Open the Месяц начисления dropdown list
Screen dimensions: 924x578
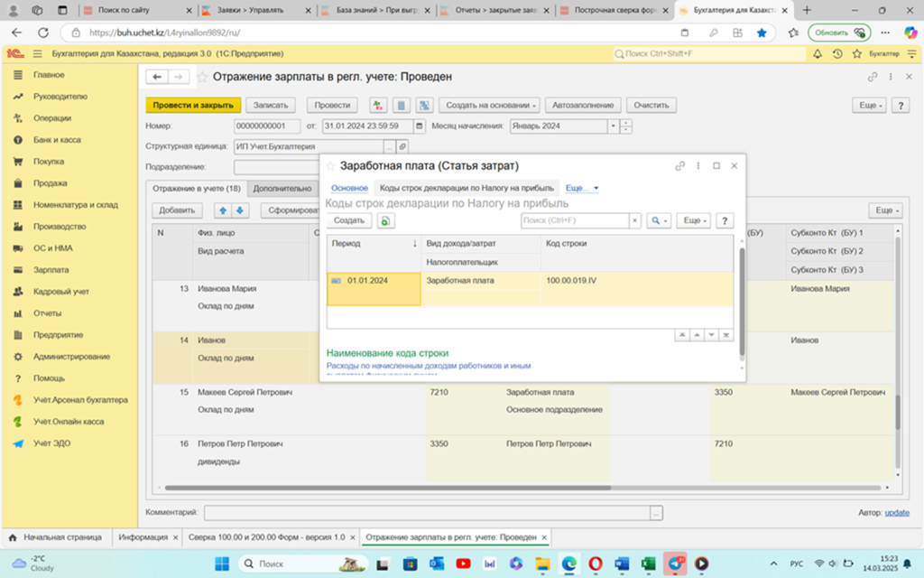(614, 126)
